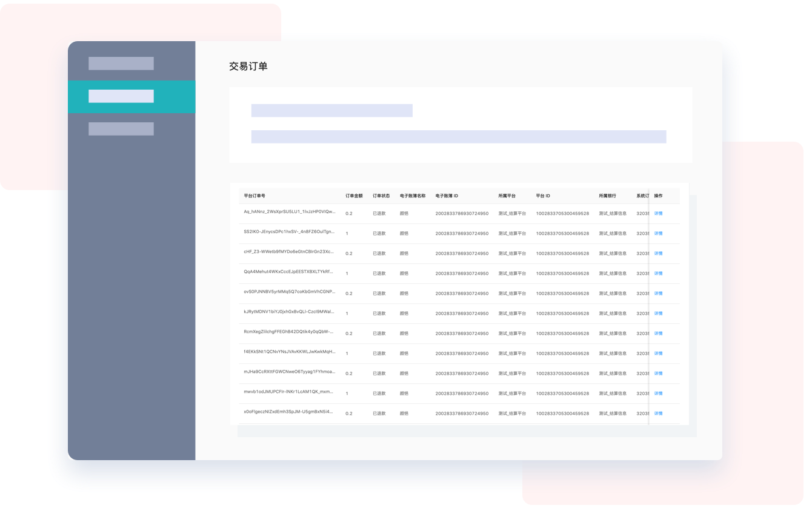
Task: View 详情 of order QqA4Mehut4WKx
Action: tap(658, 273)
